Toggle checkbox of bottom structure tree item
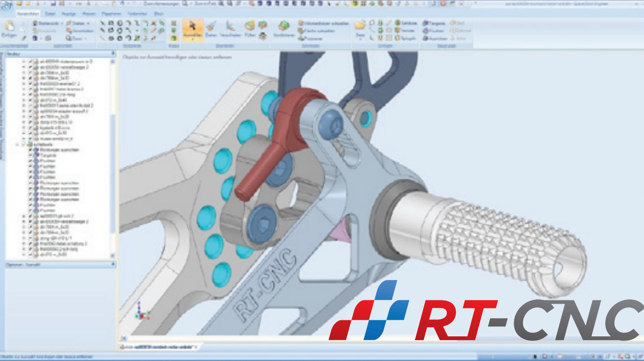Screen dimensions: 644x361 (x=30, y=254)
